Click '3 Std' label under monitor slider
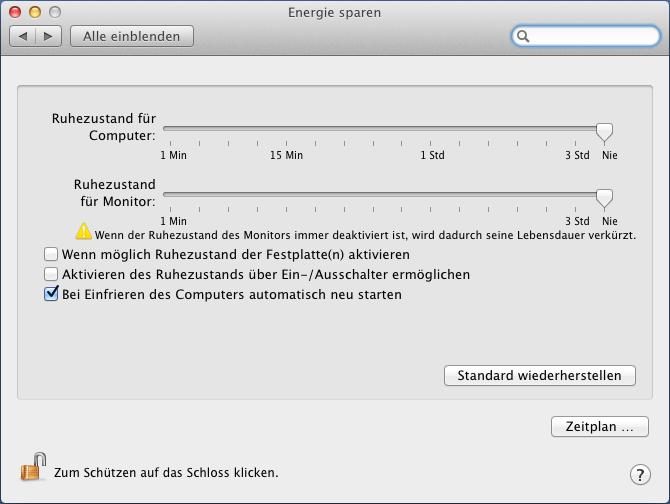670x504 pixels. [x=577, y=221]
